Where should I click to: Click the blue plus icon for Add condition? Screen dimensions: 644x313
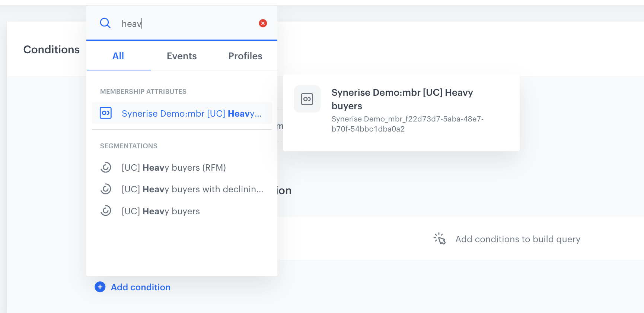click(x=100, y=287)
